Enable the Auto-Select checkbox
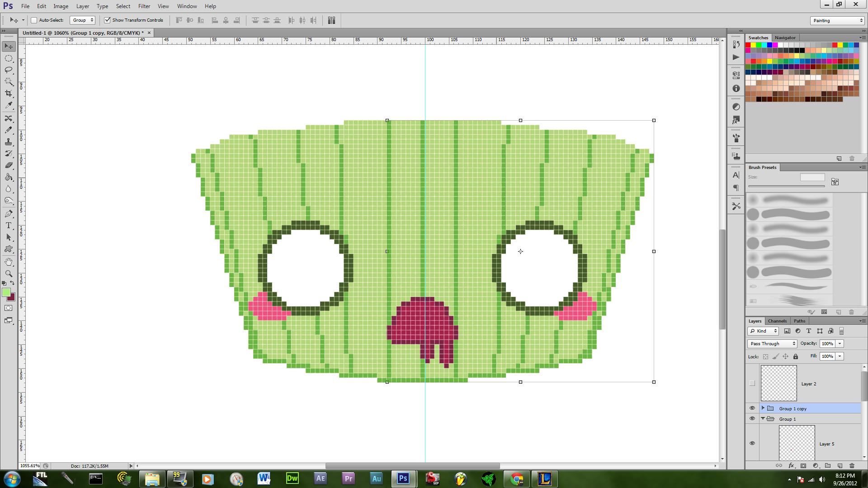Screen dimensions: 868x488 [x=34, y=20]
